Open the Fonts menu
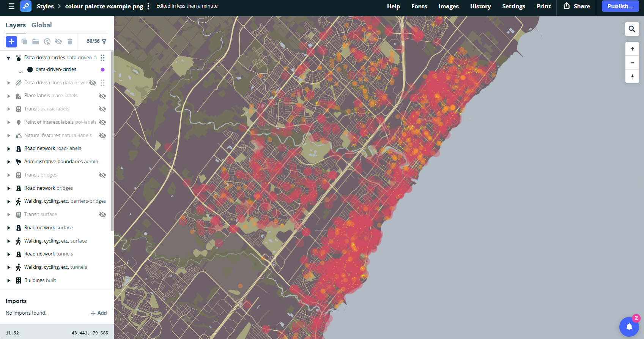Image resolution: width=644 pixels, height=339 pixels. click(x=419, y=6)
